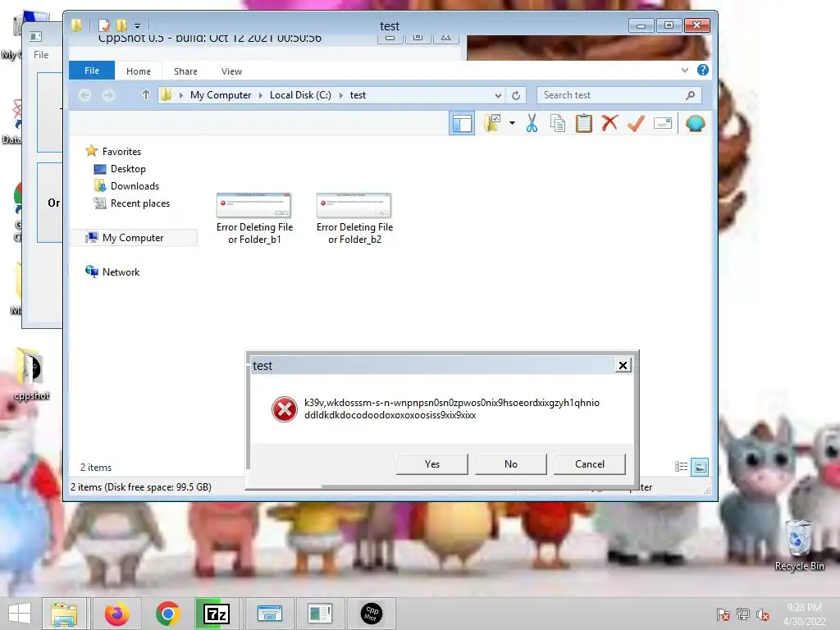Switch to details view in status bar

[x=682, y=467]
